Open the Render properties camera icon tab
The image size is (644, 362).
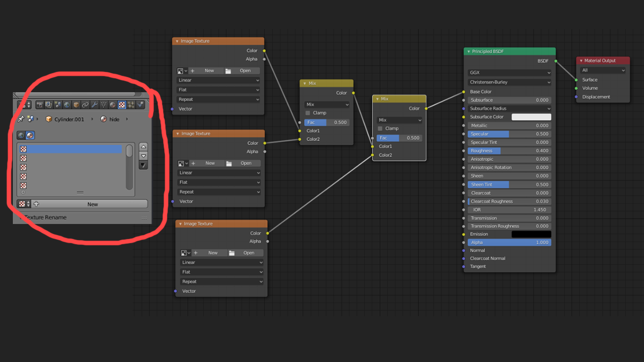click(40, 104)
